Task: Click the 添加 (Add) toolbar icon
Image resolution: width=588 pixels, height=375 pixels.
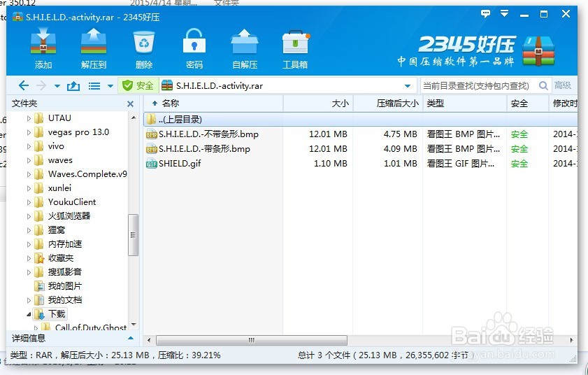Action: click(43, 48)
